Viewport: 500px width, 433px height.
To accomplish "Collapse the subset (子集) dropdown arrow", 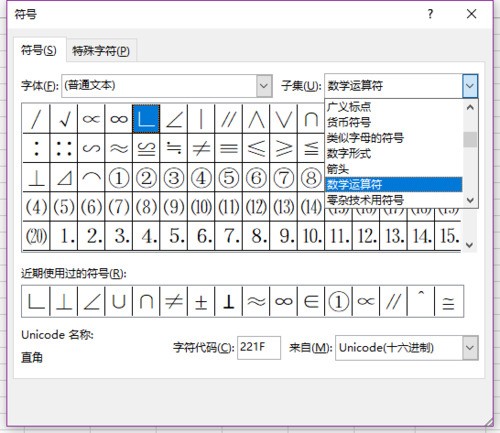I will (470, 86).
